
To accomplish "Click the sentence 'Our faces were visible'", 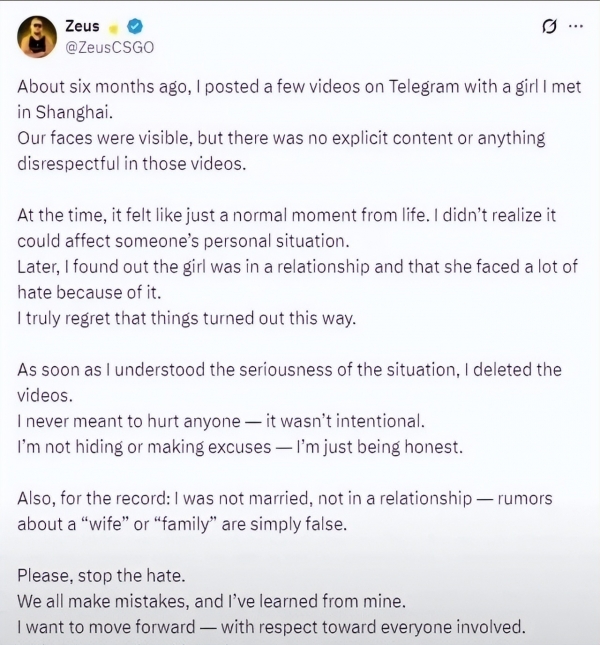I will [x=281, y=138].
